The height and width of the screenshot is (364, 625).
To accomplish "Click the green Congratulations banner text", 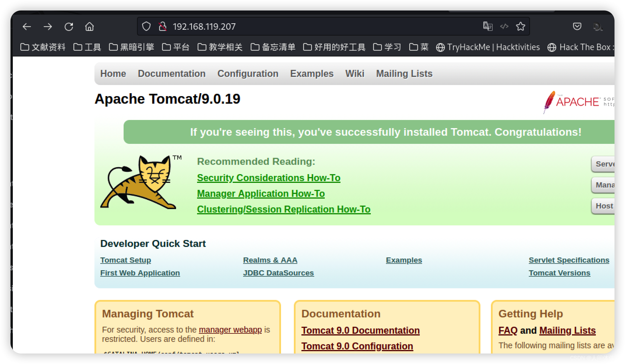I will (x=386, y=132).
